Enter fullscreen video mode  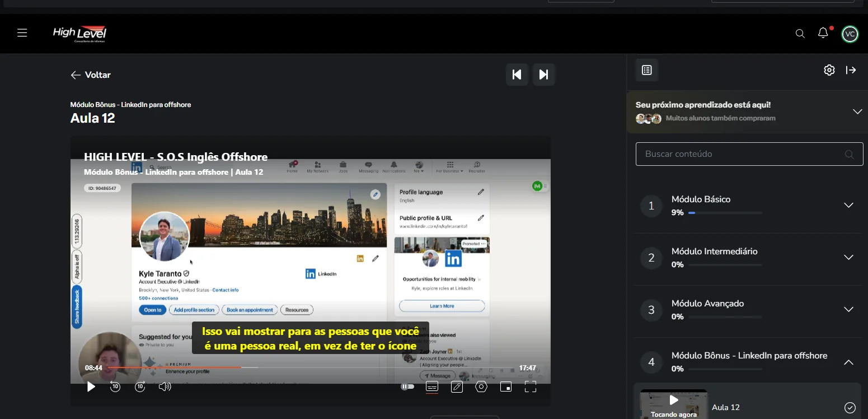[531, 387]
